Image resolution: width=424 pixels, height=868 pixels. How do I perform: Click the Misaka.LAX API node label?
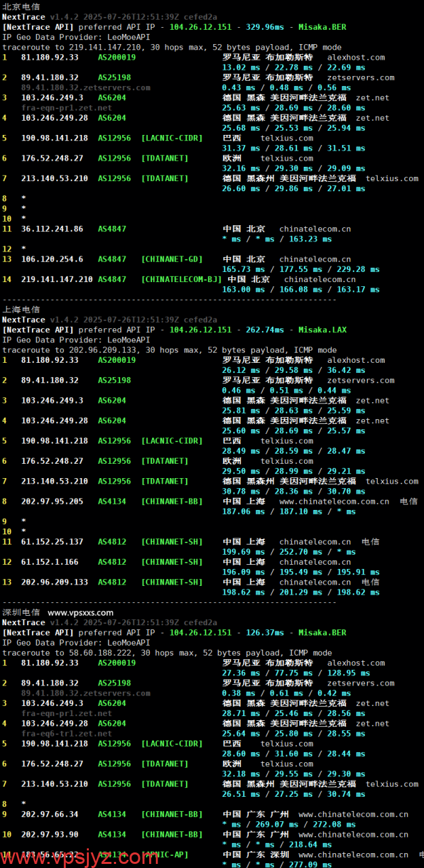pos(322,330)
